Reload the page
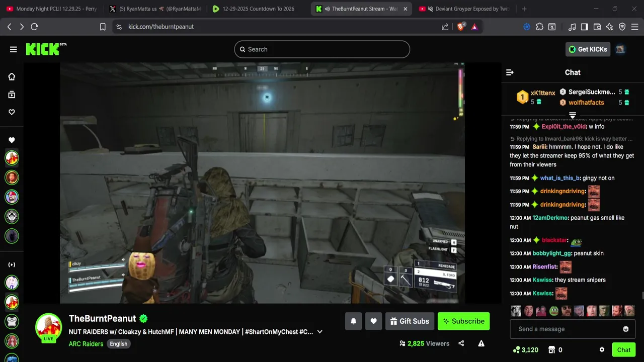 click(34, 27)
